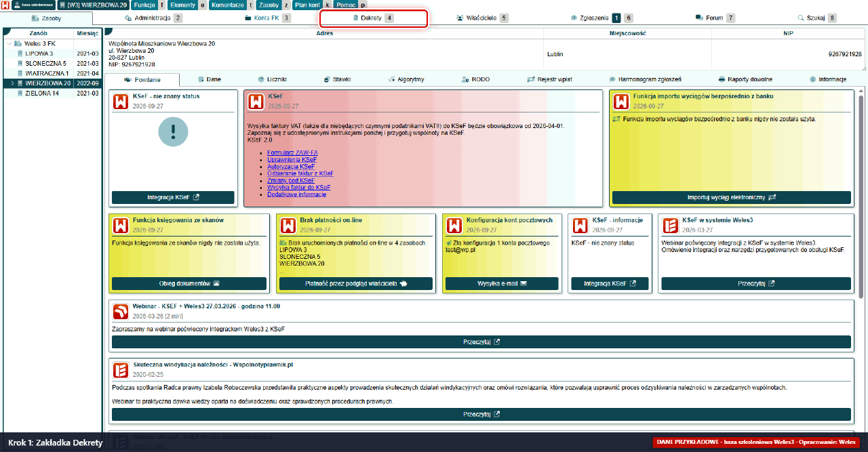Click the Właściciele people icon
Viewport: 868px width, 452px height.
[x=460, y=18]
